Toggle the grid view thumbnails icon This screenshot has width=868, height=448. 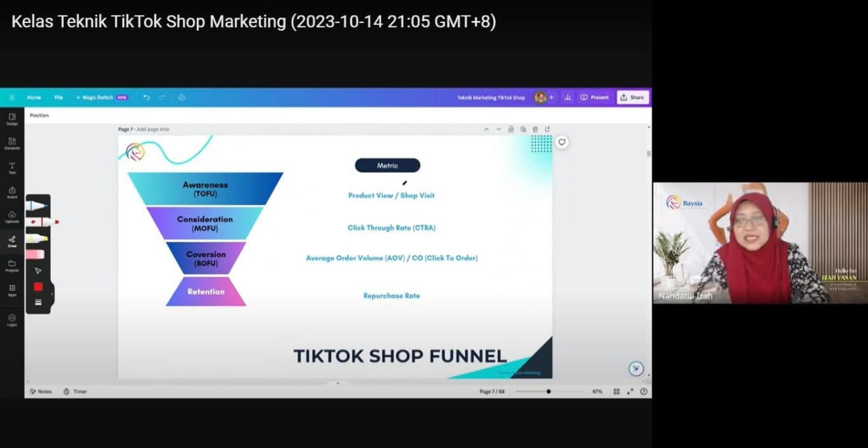coord(616,392)
